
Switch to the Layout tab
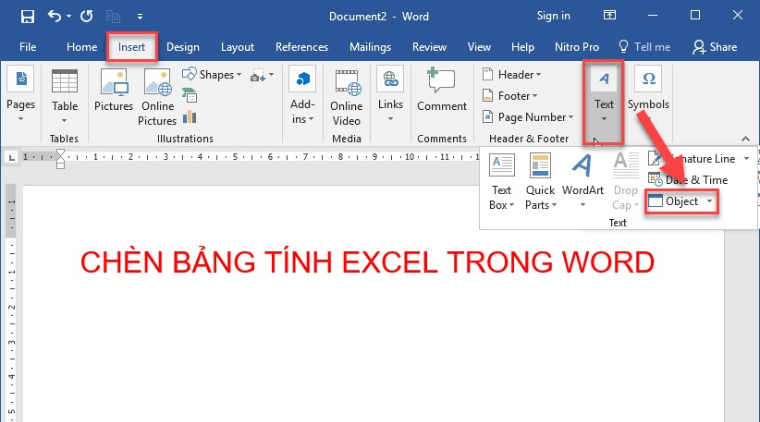click(x=238, y=47)
